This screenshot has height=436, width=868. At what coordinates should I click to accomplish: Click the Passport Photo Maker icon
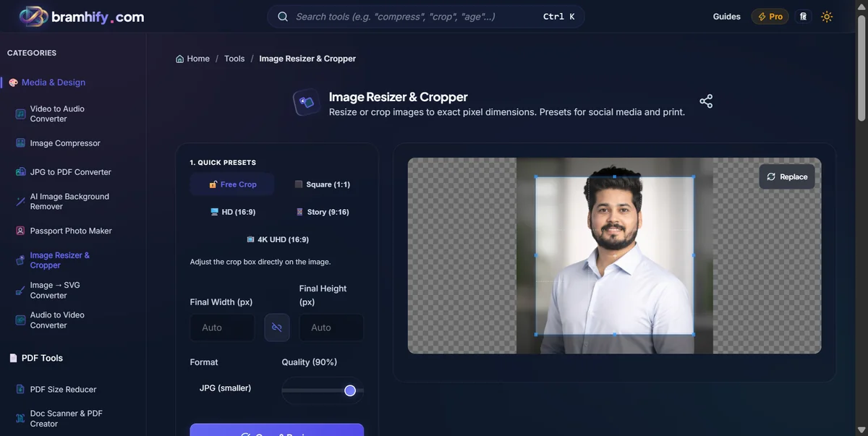point(20,231)
